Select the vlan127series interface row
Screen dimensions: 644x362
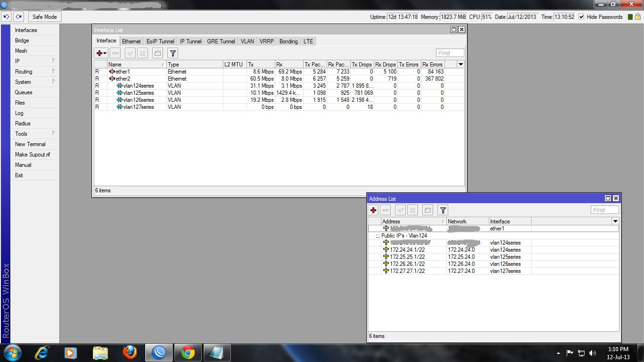point(279,107)
